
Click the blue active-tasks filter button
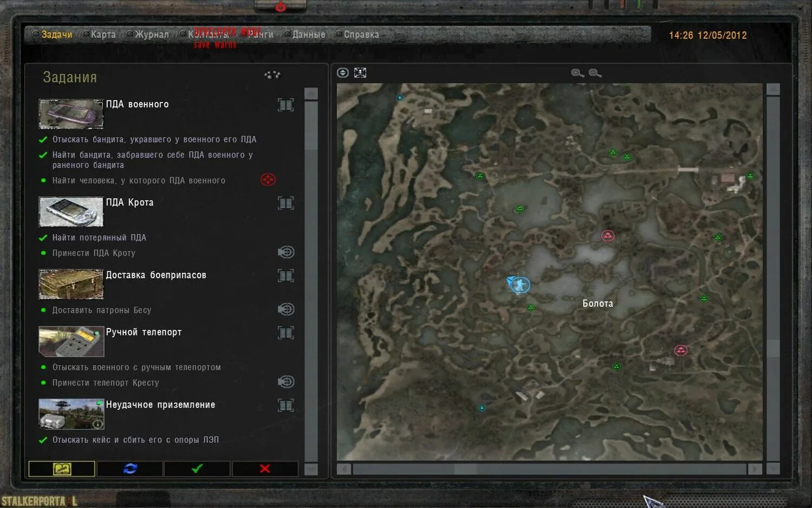130,469
